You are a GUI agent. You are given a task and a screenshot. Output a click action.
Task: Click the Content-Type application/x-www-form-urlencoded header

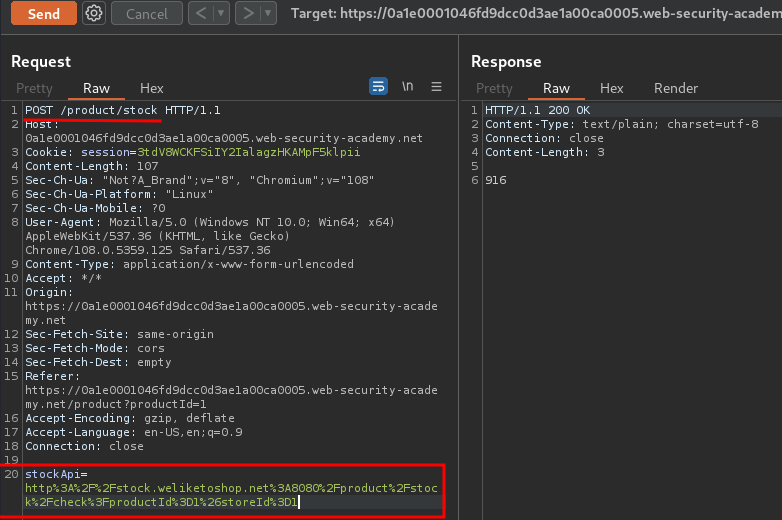coord(190,264)
